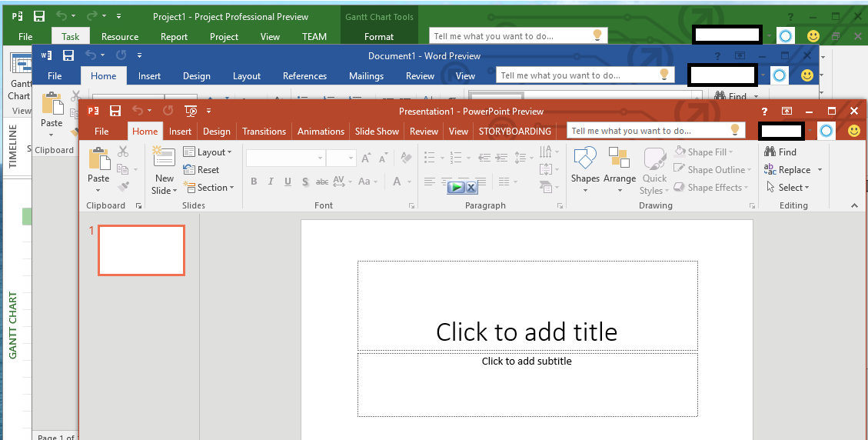Image resolution: width=868 pixels, height=440 pixels.
Task: Open PowerPoint STORYBOARDING tab
Action: pos(515,132)
